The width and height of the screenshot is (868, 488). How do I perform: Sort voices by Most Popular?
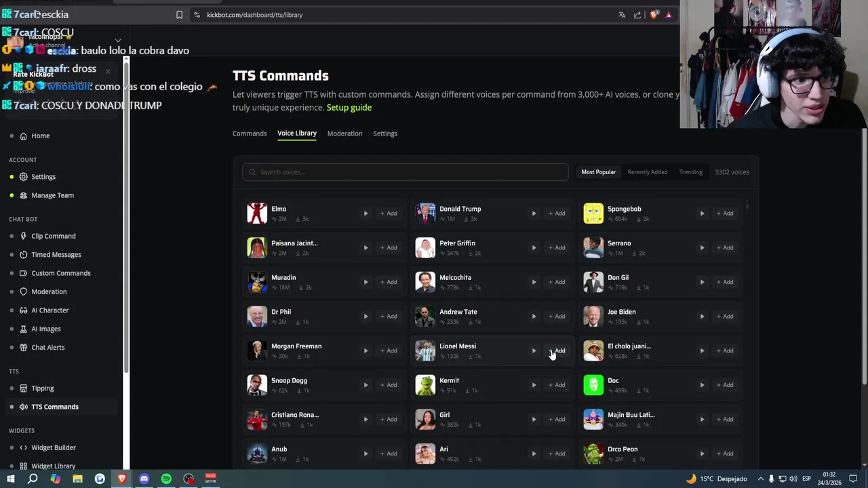[599, 172]
